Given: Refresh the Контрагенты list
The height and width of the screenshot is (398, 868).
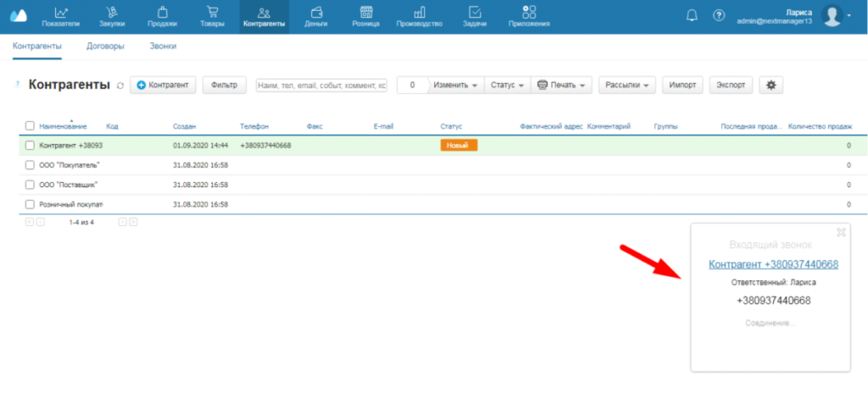Looking at the screenshot, I should pyautogui.click(x=120, y=86).
